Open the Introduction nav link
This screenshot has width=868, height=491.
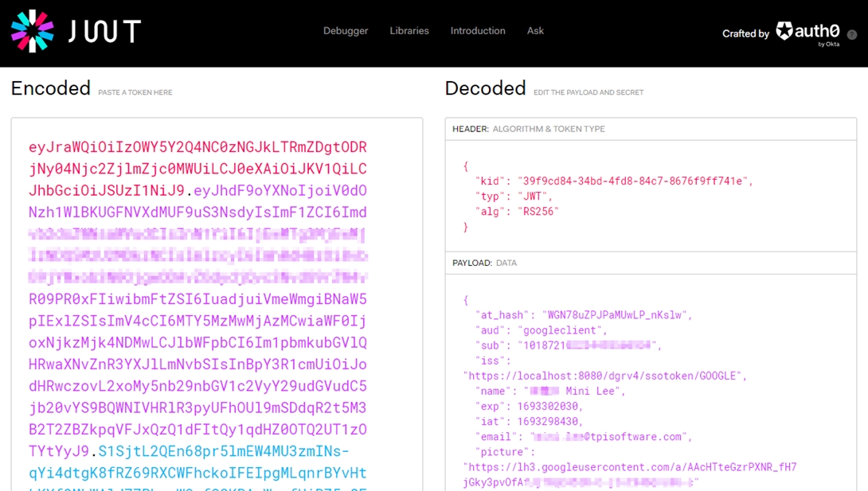478,31
